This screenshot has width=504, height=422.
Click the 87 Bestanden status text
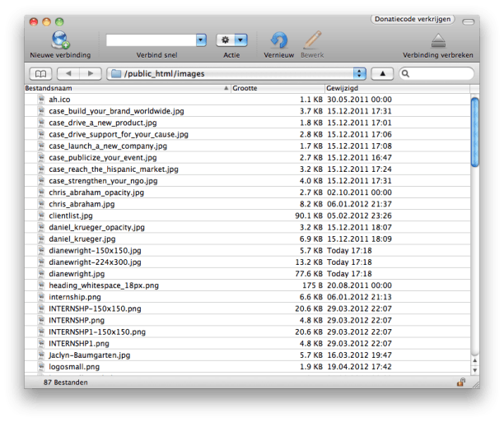point(66,383)
